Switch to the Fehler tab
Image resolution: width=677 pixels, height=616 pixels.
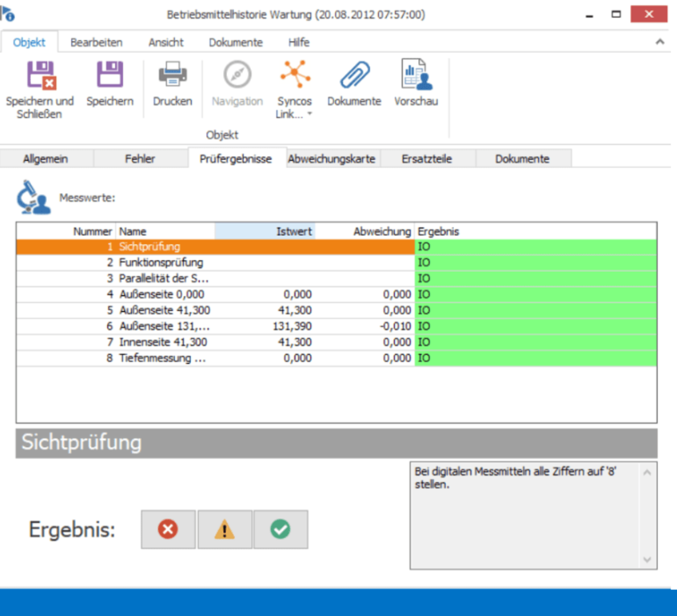click(x=140, y=159)
